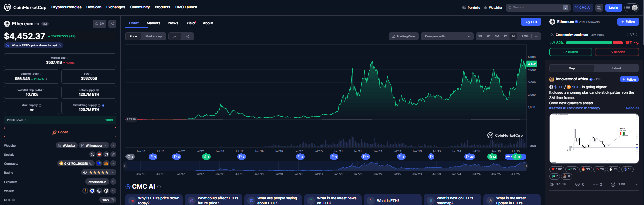Screen dimensions: 644x205
Task: Open the QR code icon next to Log In
Action: point(599,7)
